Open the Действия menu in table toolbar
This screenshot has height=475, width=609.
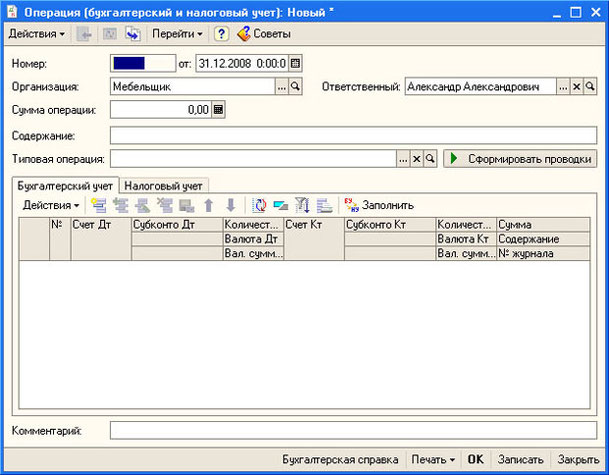51,205
